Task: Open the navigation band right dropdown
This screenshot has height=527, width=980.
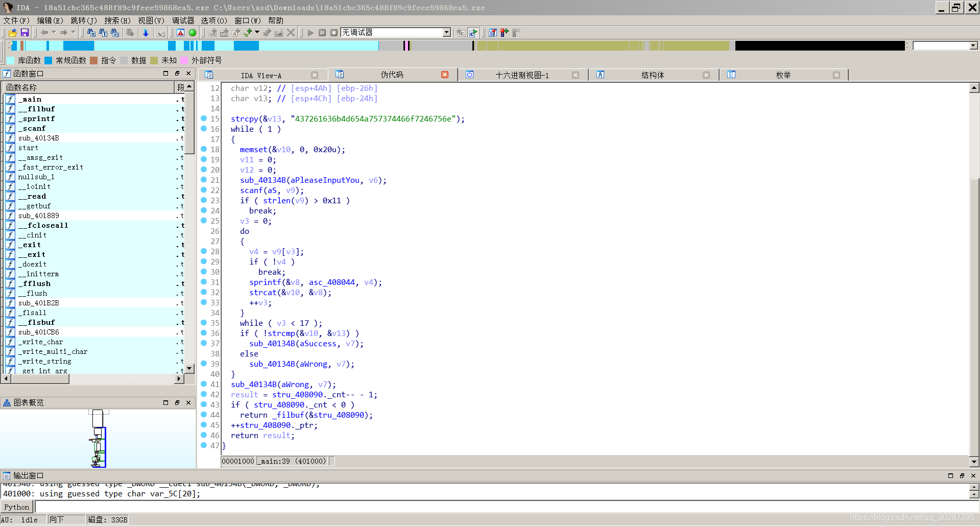Action: [973, 46]
